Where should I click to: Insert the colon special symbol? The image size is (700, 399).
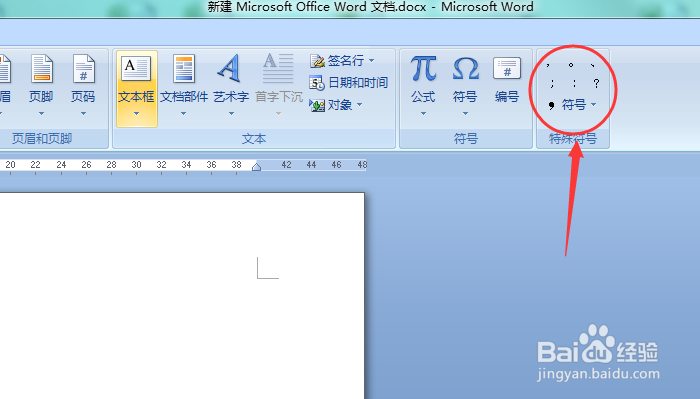[575, 83]
